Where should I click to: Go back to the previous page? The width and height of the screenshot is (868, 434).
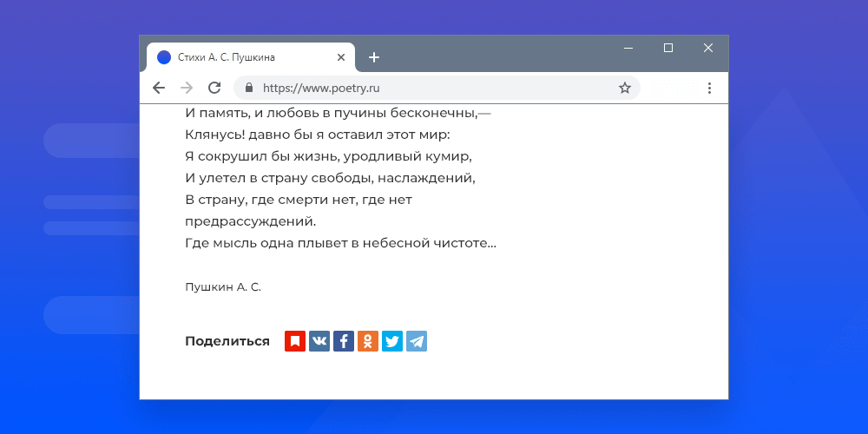159,88
